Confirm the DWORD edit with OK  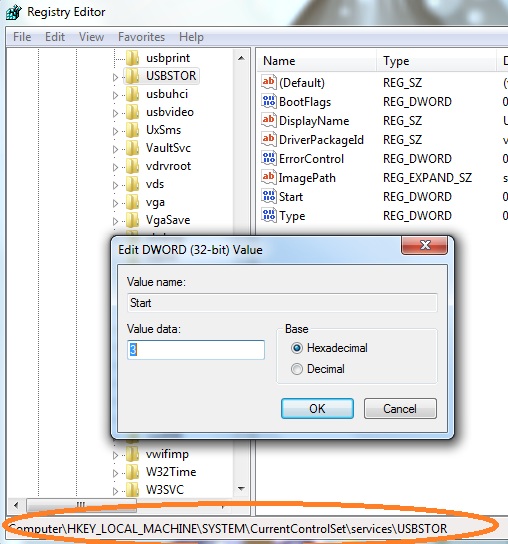point(317,408)
